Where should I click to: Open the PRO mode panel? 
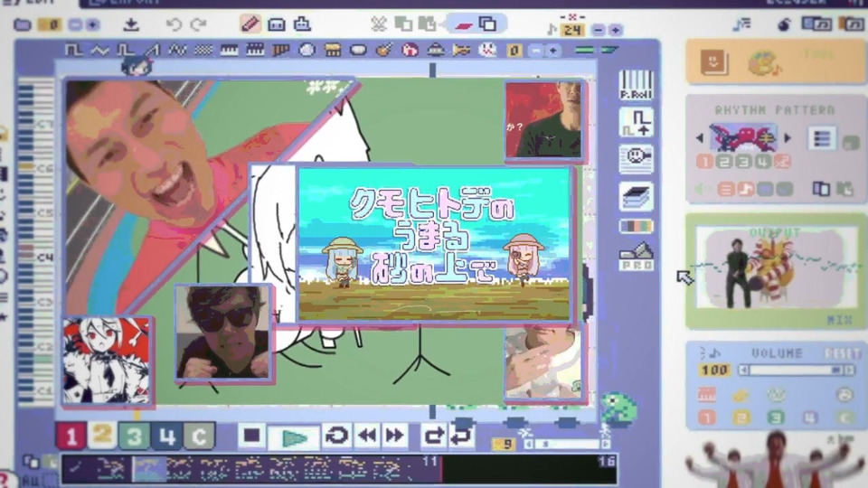(x=636, y=256)
